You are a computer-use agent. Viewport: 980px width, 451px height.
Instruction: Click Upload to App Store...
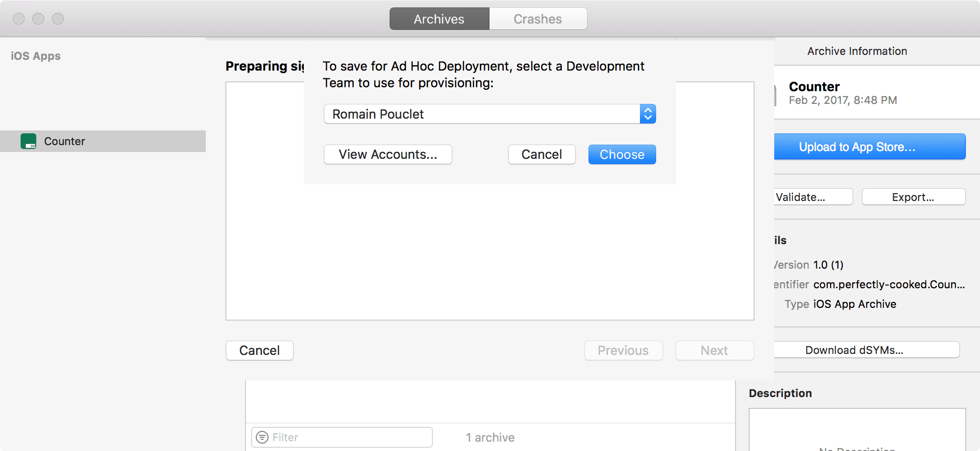point(870,147)
